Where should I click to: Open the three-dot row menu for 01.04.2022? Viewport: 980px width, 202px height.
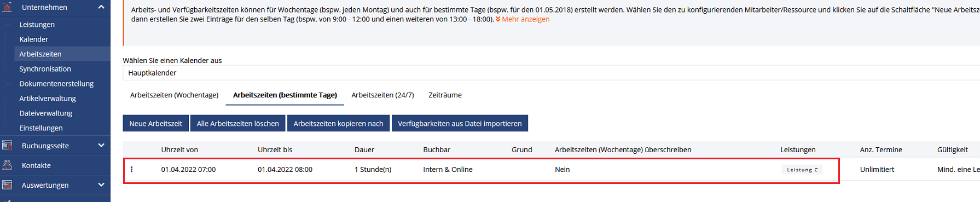pyautogui.click(x=131, y=169)
